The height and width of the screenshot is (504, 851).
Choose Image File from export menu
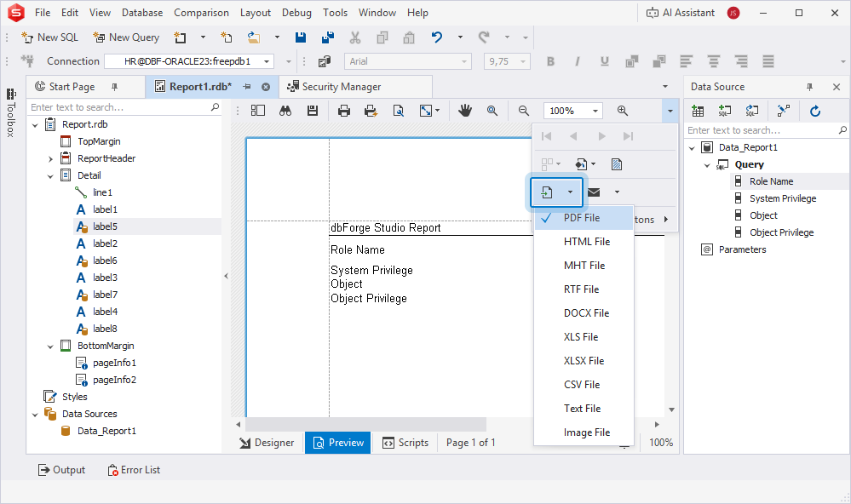[x=584, y=432]
